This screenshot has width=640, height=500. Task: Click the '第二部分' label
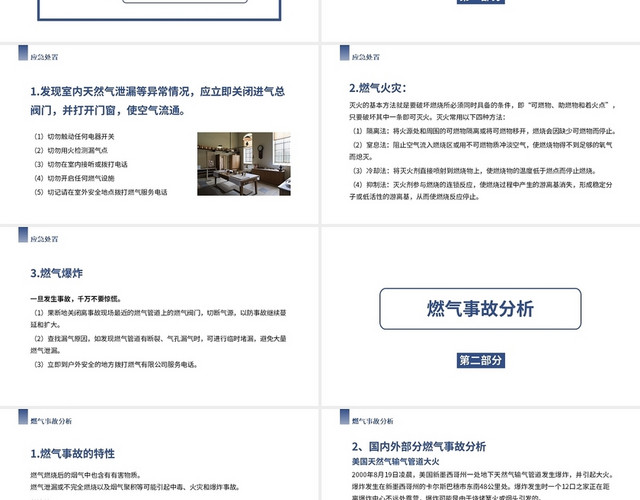pyautogui.click(x=481, y=360)
